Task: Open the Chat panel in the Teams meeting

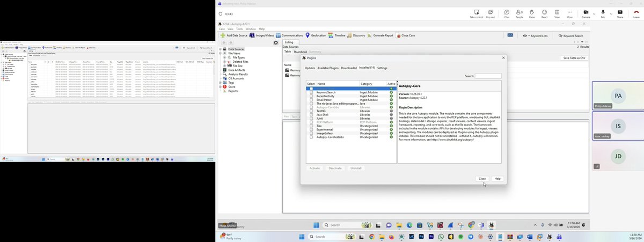Action: 507,13
